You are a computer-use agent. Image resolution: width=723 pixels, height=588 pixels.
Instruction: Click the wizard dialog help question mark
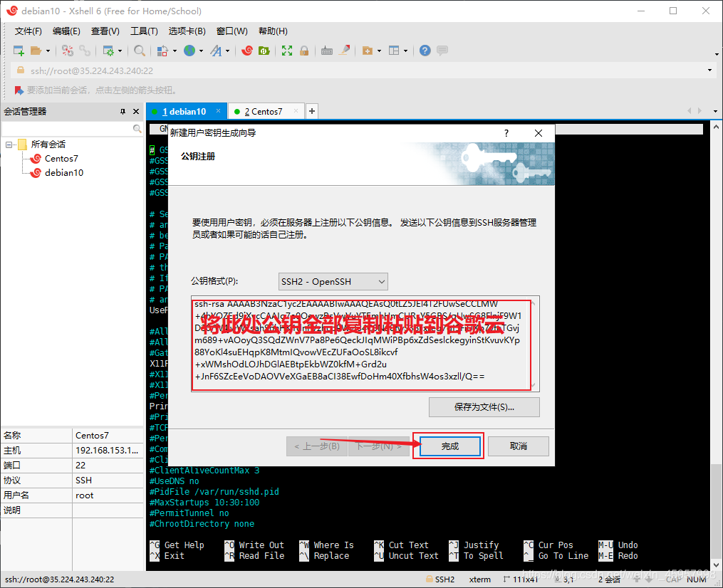click(506, 133)
